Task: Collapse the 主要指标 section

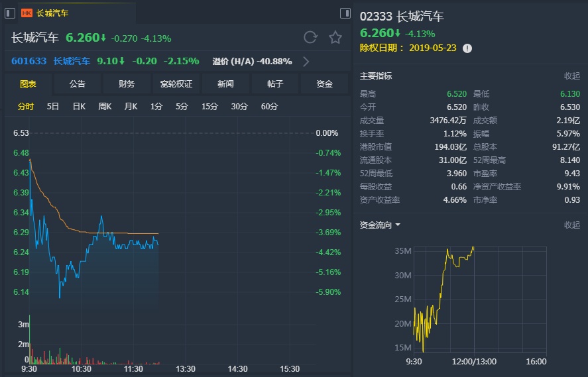Action: (x=571, y=76)
